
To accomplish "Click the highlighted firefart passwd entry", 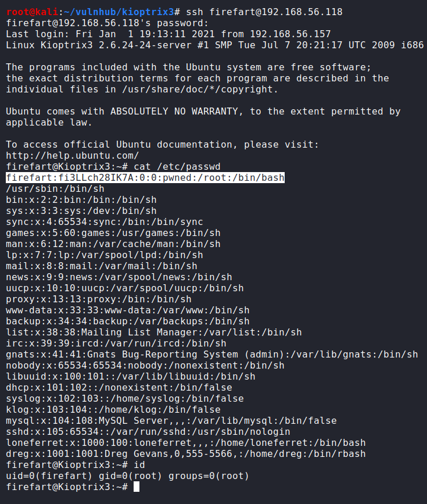I will point(145,177).
